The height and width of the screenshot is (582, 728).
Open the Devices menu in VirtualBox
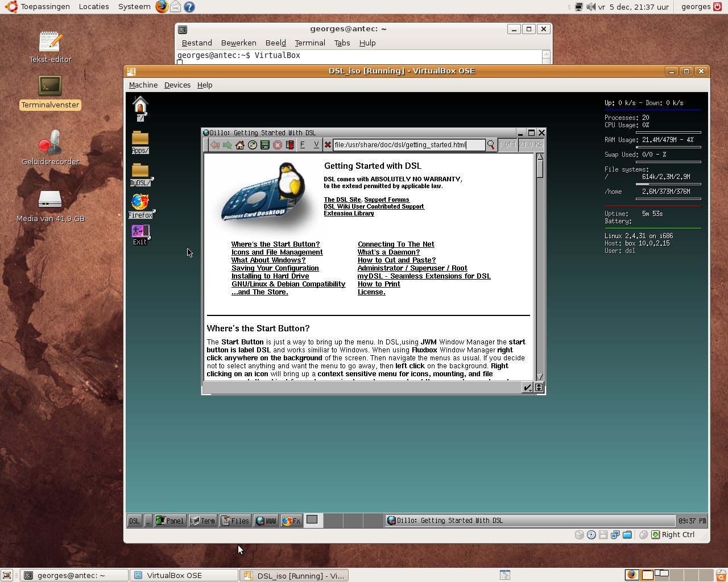(177, 85)
